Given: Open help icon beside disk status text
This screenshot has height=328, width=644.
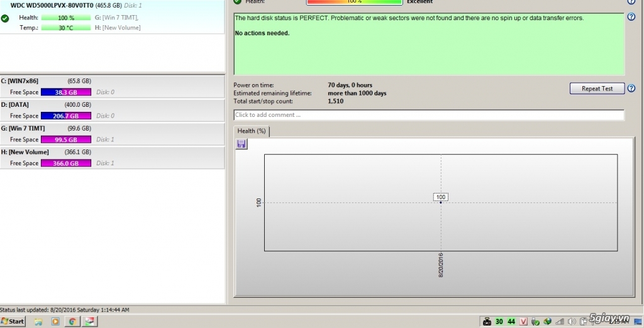Looking at the screenshot, I should [631, 17].
